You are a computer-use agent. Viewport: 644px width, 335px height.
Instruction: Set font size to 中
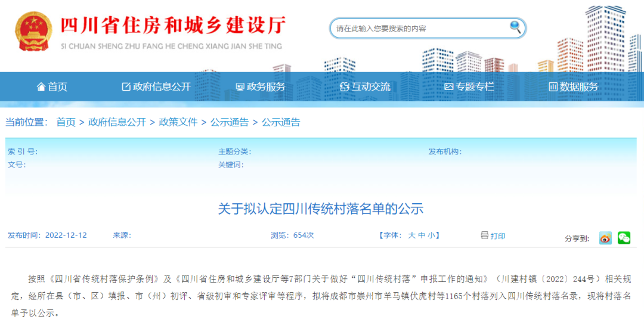(422, 235)
